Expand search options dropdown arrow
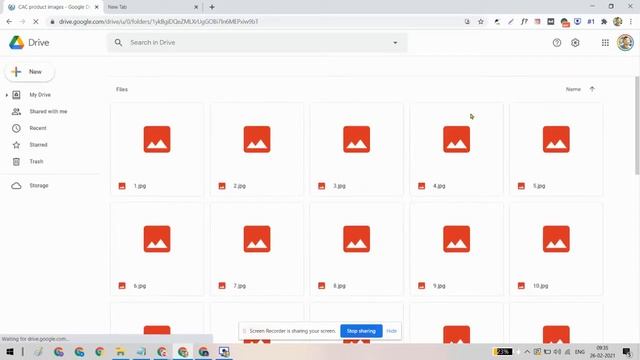Viewport: 640px width, 360px height. tap(395, 42)
